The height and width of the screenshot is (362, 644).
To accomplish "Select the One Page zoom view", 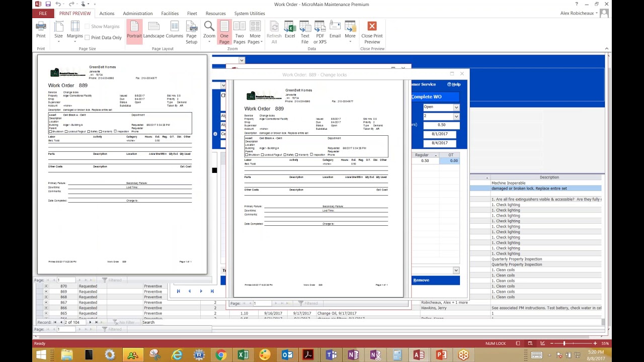I will click(x=224, y=33).
